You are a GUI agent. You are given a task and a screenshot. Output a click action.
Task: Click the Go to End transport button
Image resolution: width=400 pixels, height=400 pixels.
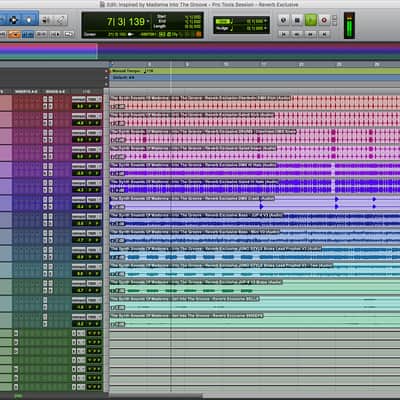[x=324, y=34]
